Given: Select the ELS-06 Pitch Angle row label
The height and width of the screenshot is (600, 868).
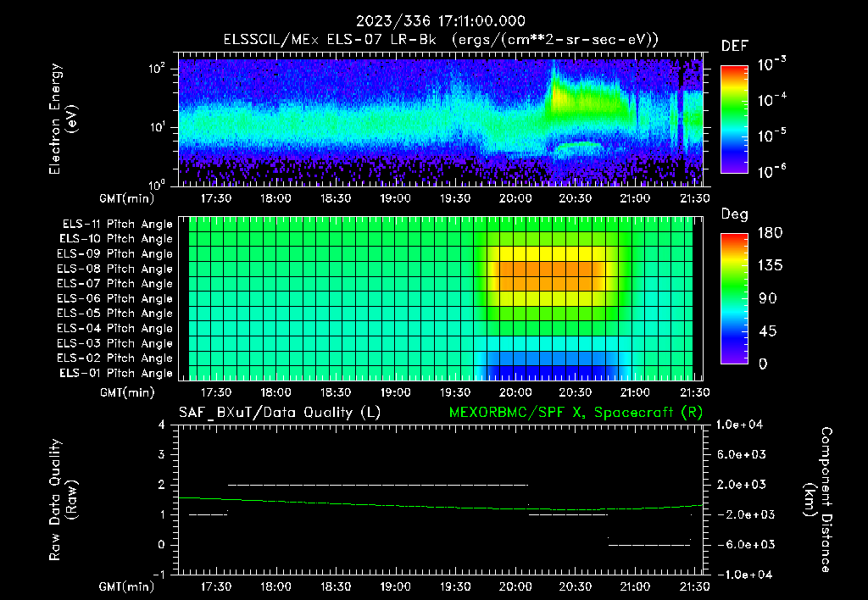Looking at the screenshot, I should tap(115, 298).
